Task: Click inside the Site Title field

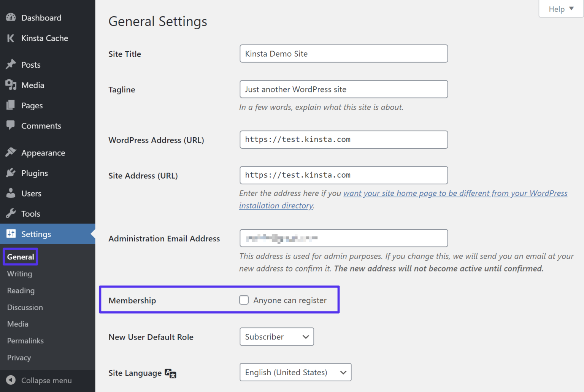Action: click(x=343, y=54)
